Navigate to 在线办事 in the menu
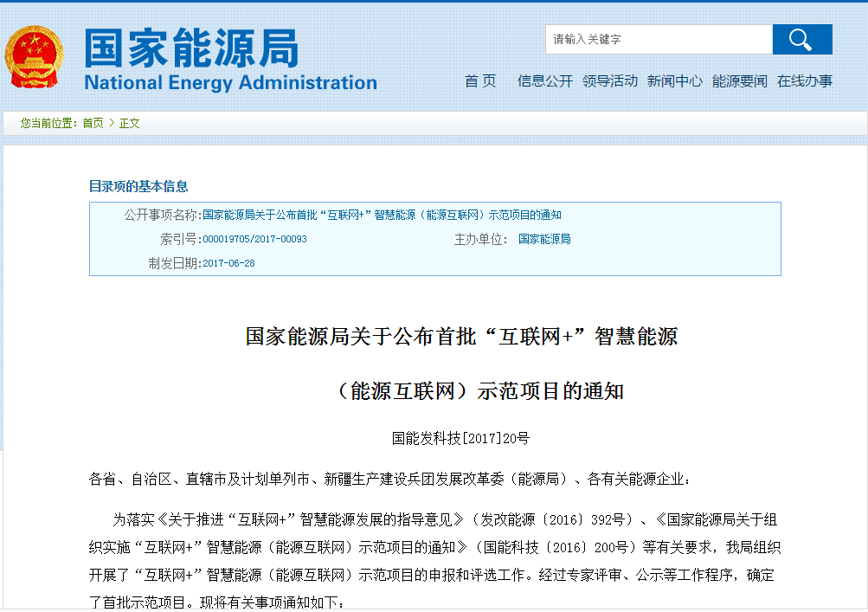868x612 pixels. tap(804, 81)
